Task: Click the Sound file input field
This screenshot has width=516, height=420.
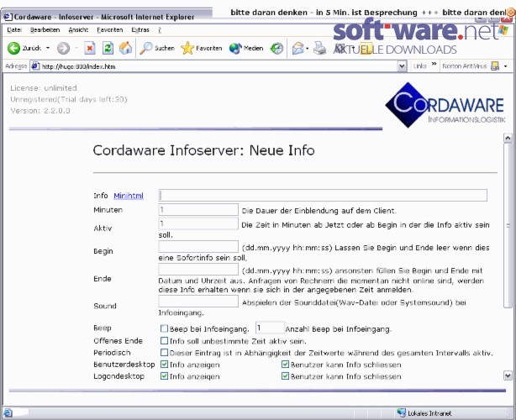Action: [x=198, y=302]
